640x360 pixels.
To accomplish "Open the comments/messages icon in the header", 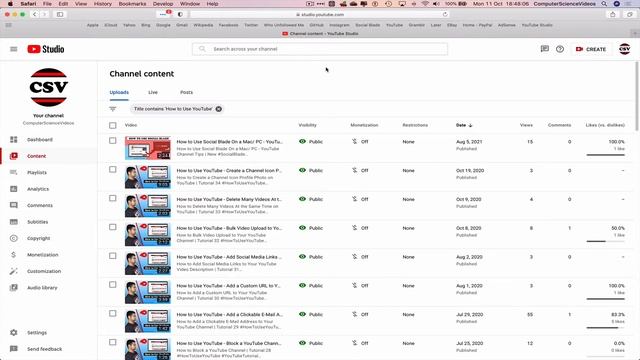I will pyautogui.click(x=544, y=49).
